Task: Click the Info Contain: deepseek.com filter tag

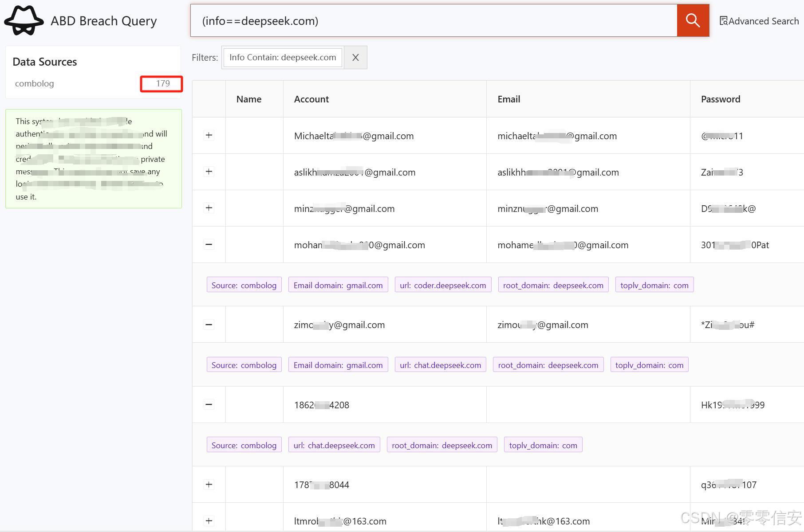Action: point(283,57)
